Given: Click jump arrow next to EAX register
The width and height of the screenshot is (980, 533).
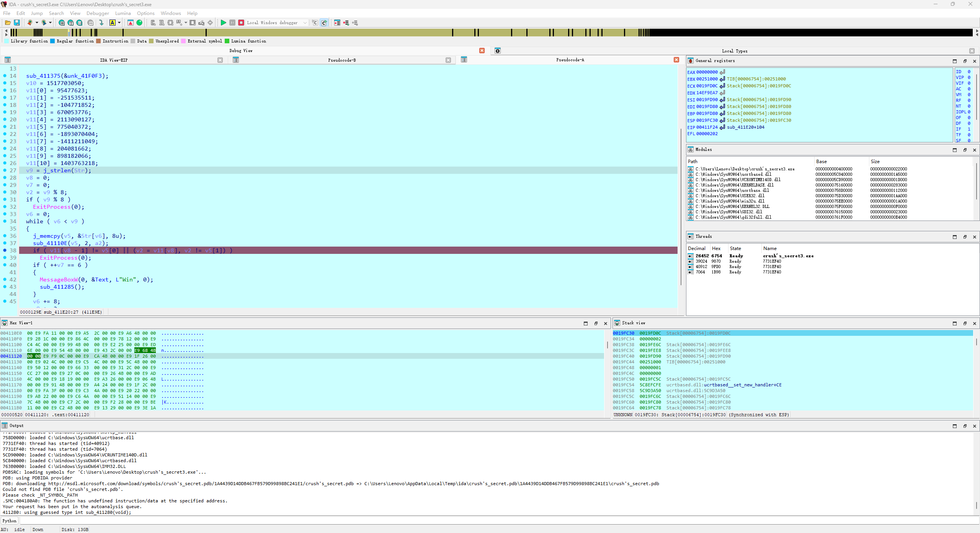Looking at the screenshot, I should 722,72.
